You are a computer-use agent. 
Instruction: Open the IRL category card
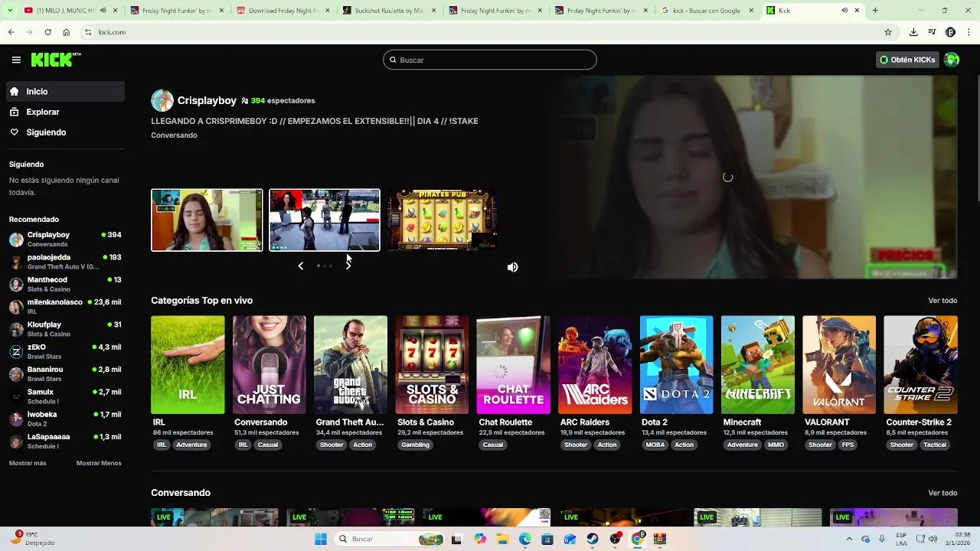[188, 365]
